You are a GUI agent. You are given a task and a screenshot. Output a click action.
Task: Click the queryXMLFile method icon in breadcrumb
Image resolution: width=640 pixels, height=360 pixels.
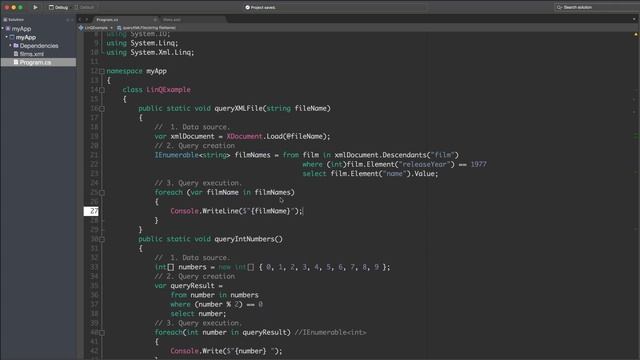pyautogui.click(x=119, y=28)
